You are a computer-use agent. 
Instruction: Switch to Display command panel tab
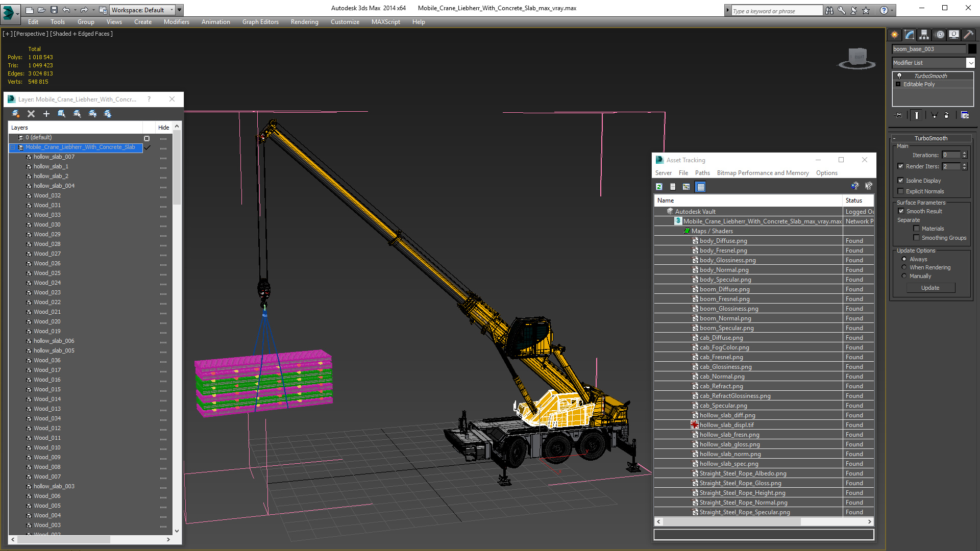pyautogui.click(x=954, y=35)
